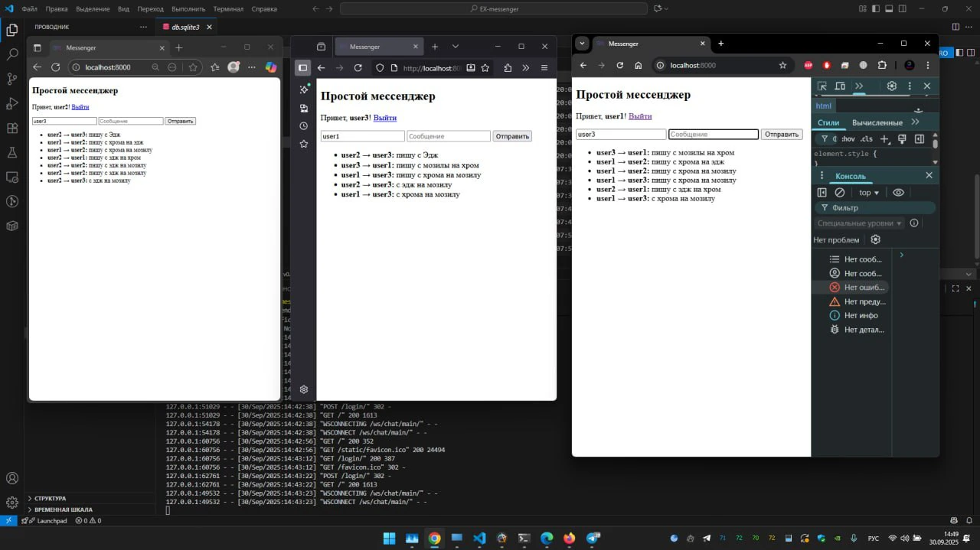Open VS Code Manage gear icon
The width and height of the screenshot is (980, 550).
pos(12,503)
